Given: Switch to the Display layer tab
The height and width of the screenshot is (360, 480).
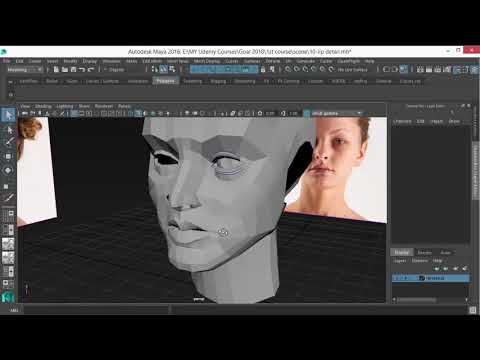Looking at the screenshot, I should [402, 252].
